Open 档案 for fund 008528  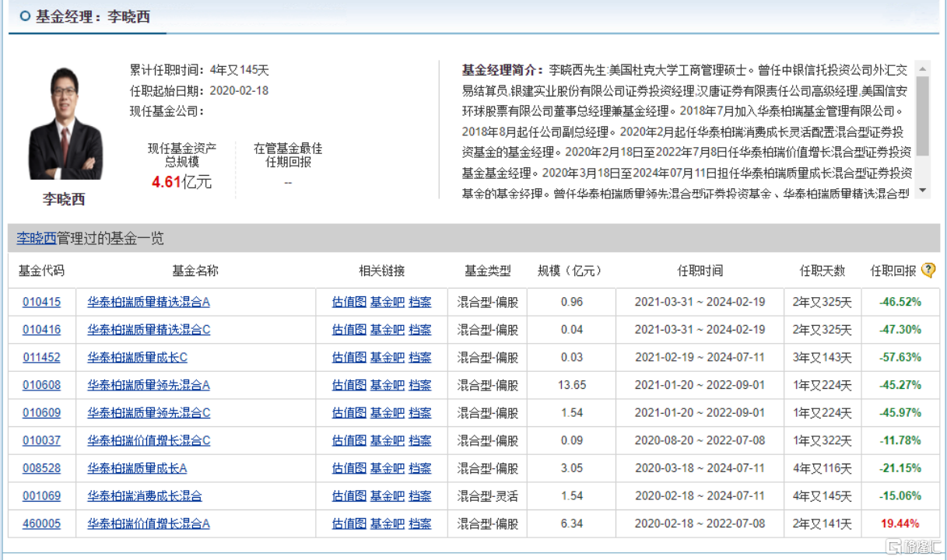pyautogui.click(x=420, y=468)
